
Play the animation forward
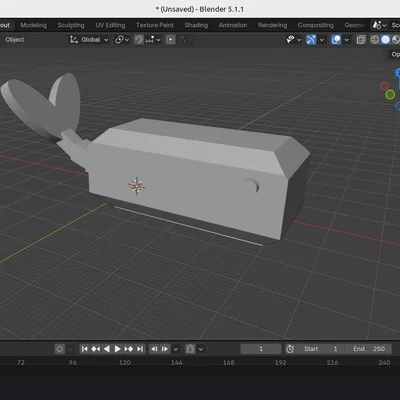117,349
